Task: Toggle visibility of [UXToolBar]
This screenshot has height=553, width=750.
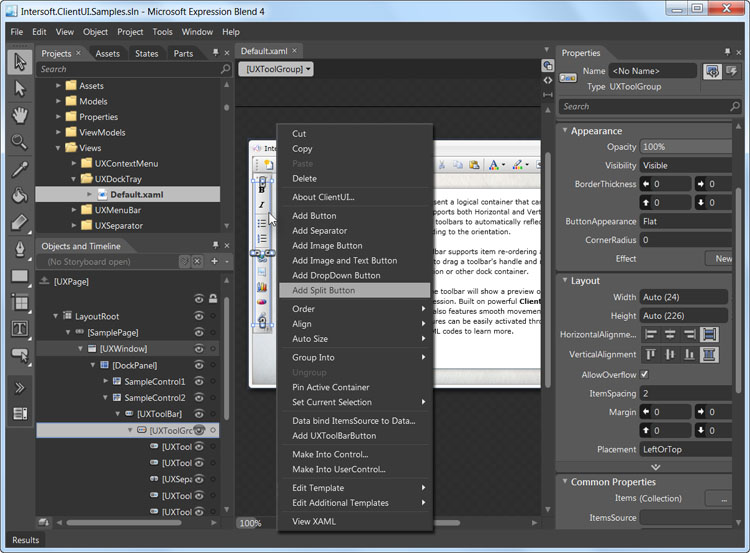Action: 199,414
